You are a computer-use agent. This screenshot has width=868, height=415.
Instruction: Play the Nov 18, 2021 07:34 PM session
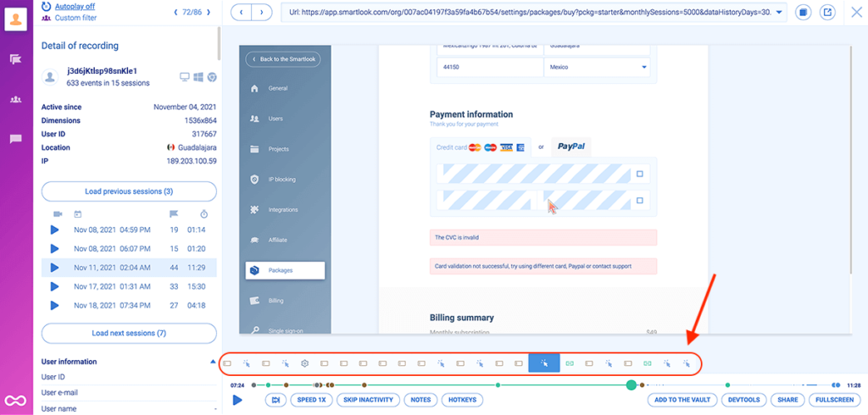pos(54,305)
